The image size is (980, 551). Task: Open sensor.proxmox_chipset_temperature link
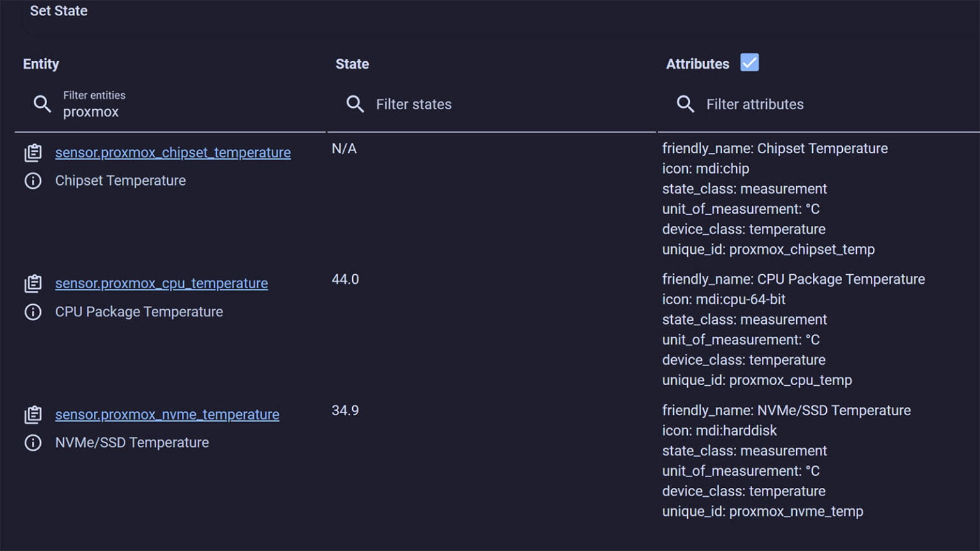pos(173,152)
